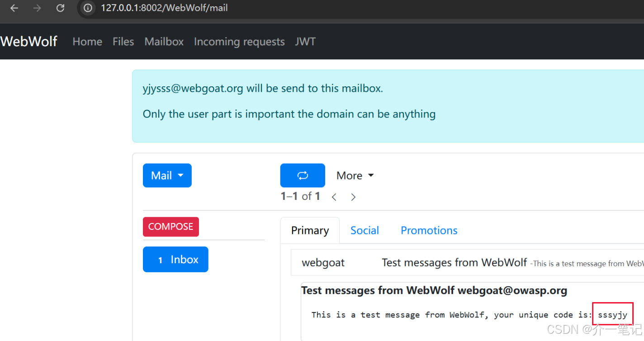Viewport: 644px width, 341px height.
Task: Click the yjysss@webgoat.org mailbox notice
Action: pyautogui.click(x=263, y=89)
